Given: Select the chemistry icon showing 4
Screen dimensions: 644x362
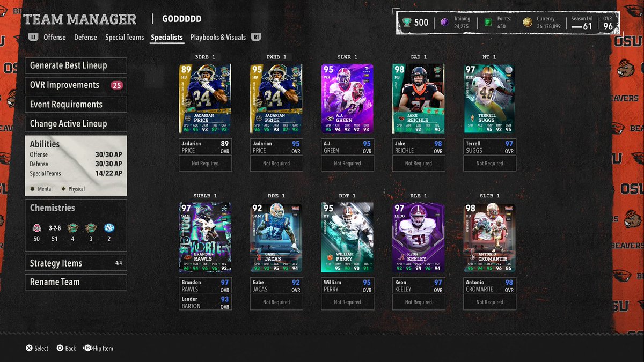Looking at the screenshot, I should click(x=72, y=228).
